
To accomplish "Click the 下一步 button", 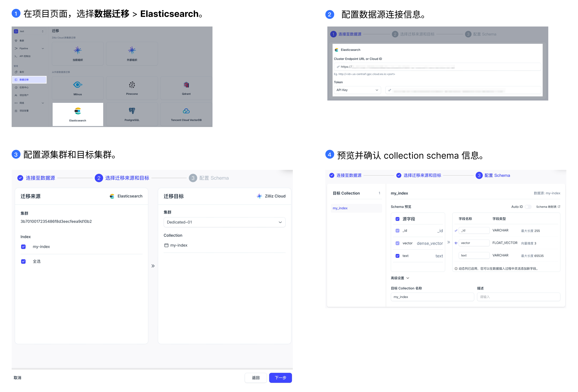I will (x=280, y=378).
